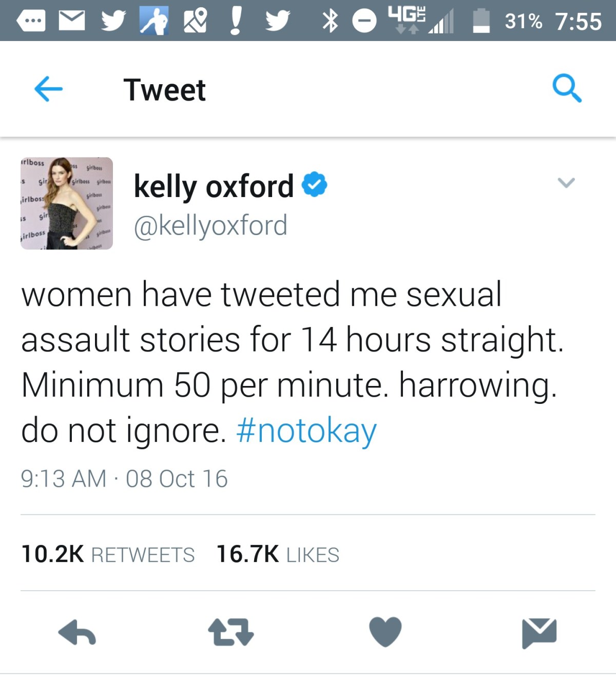
Task: Tap the back arrow icon
Action: click(x=48, y=89)
